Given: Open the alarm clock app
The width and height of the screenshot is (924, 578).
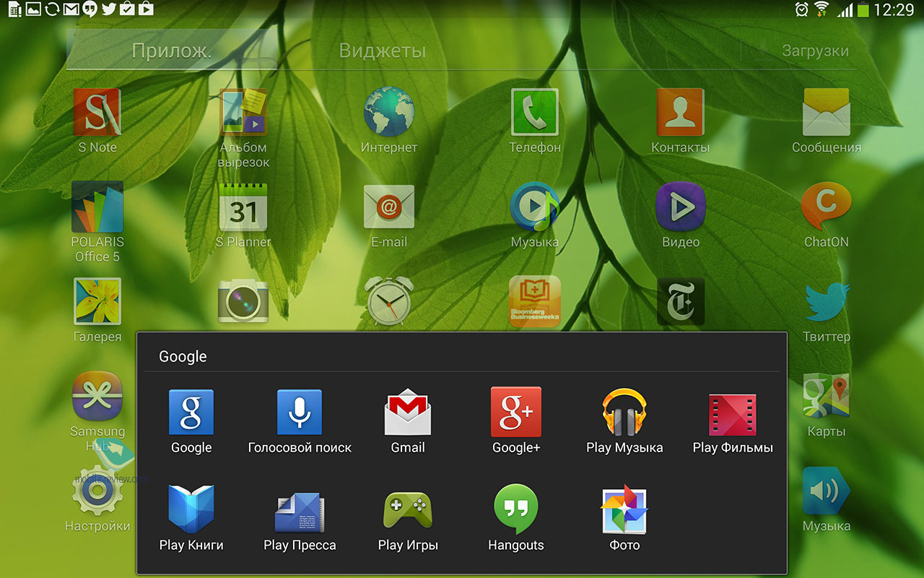Looking at the screenshot, I should click(x=389, y=301).
